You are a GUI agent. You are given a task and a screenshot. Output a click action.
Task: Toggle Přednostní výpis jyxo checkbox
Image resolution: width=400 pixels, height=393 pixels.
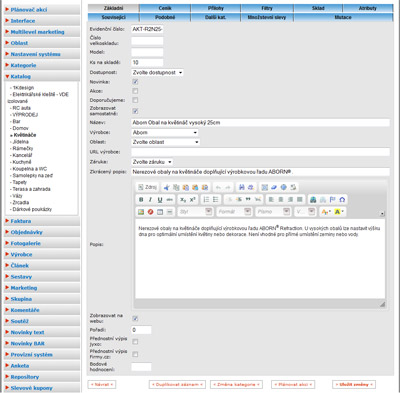coord(135,342)
